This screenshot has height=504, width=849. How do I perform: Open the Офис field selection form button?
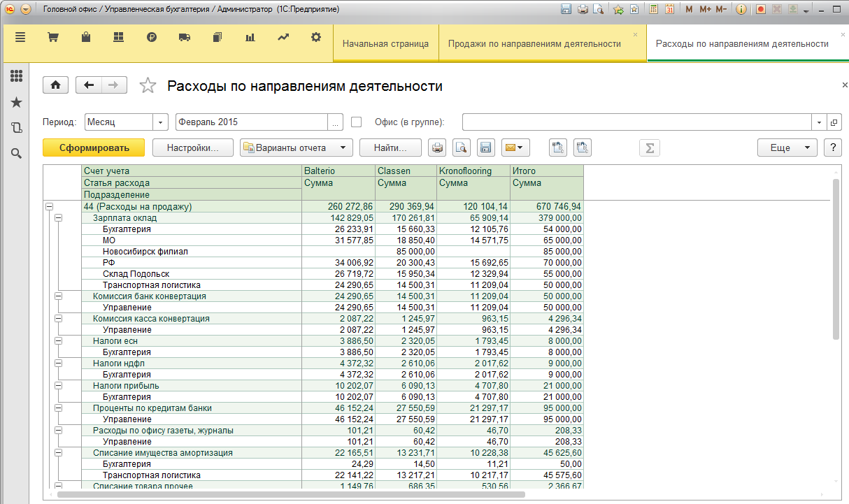pyautogui.click(x=834, y=122)
